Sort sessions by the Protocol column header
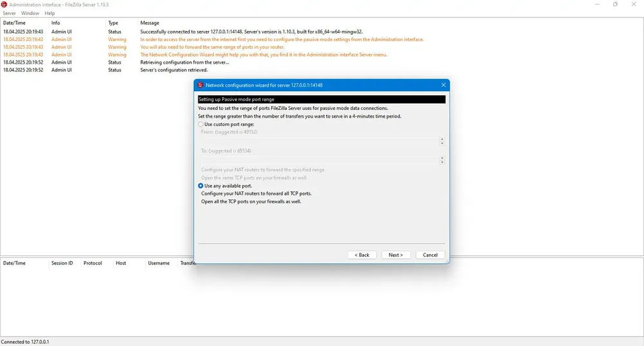The height and width of the screenshot is (346, 644). point(92,263)
